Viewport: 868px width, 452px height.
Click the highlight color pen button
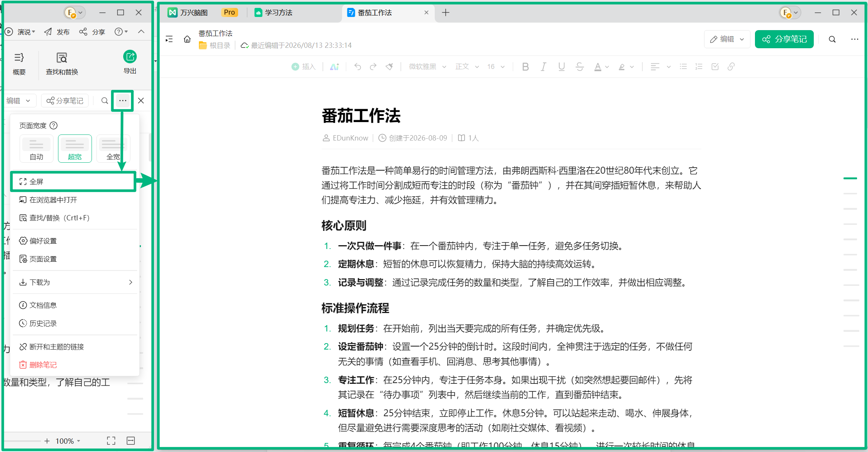pyautogui.click(x=622, y=67)
